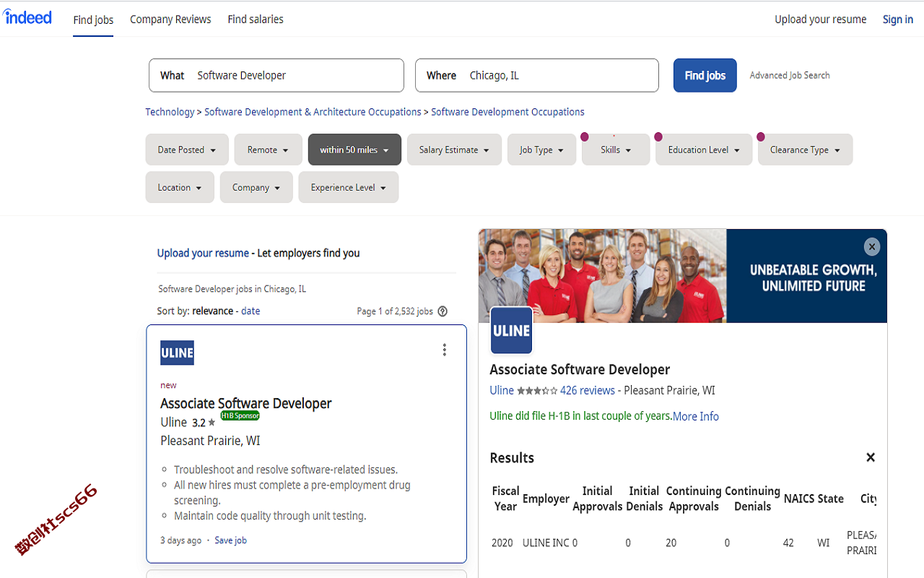Viewport: 924px width, 578px height.
Task: Click the More Info link about H-1B
Action: (696, 416)
